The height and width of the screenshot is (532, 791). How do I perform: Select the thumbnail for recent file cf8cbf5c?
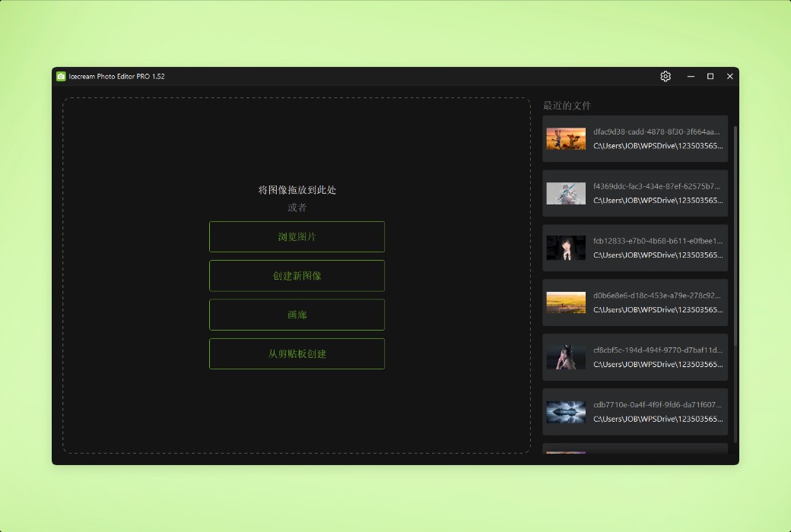[x=566, y=357]
